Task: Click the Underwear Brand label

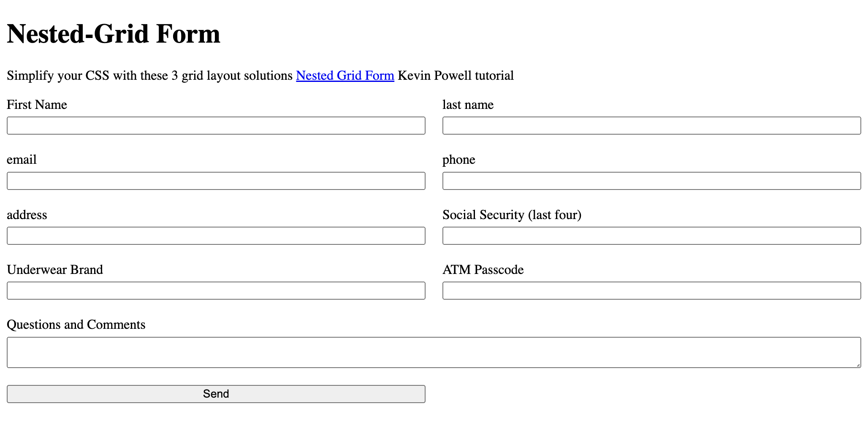Action: 55,270
